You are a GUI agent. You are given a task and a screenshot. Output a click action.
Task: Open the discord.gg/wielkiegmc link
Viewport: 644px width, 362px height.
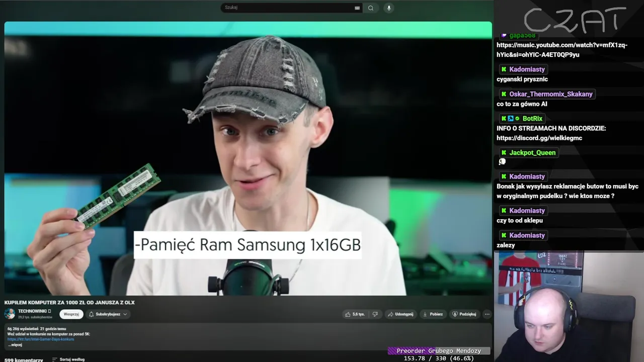pyautogui.click(x=539, y=138)
